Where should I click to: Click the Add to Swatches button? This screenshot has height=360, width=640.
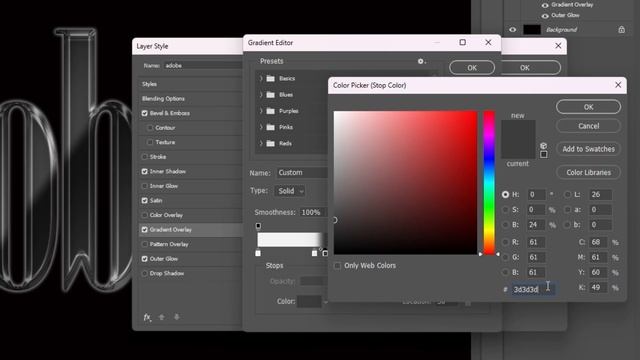point(588,149)
